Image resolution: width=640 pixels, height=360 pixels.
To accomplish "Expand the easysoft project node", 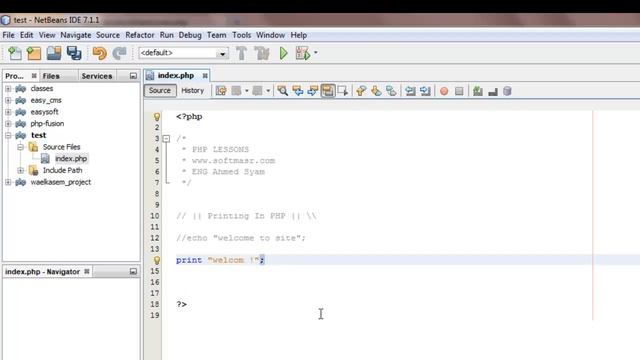I will point(8,111).
